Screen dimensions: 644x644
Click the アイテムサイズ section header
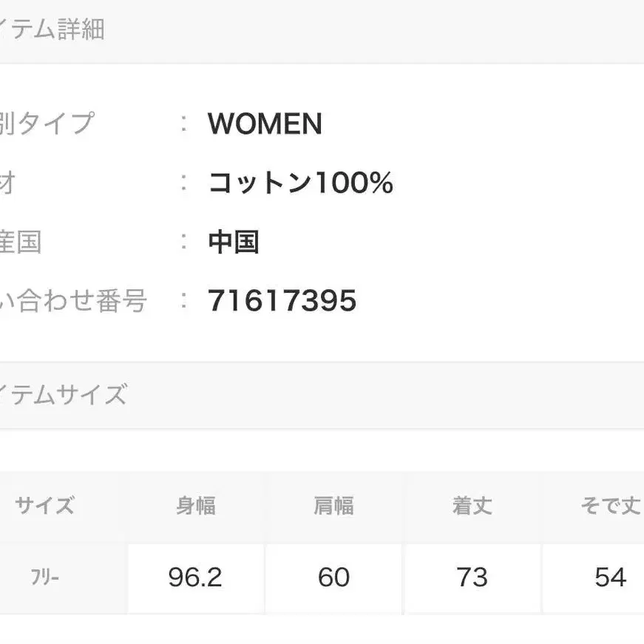(64, 395)
